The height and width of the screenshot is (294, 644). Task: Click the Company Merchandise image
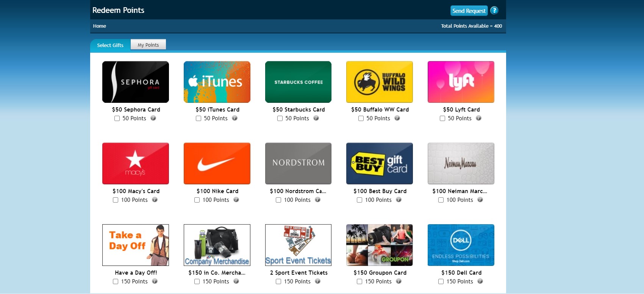tap(217, 245)
